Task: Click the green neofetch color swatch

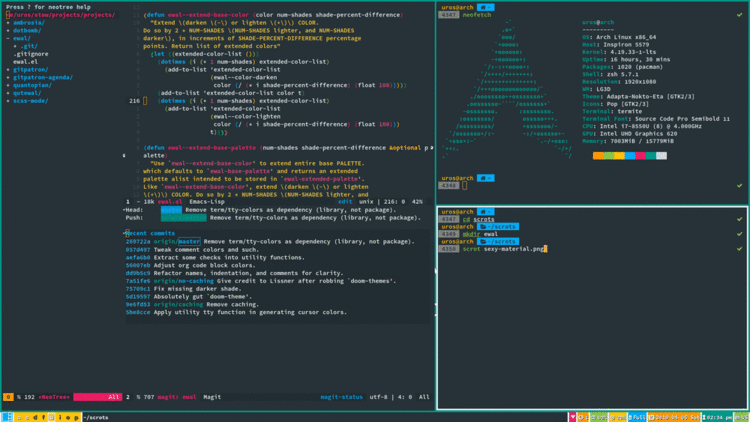Action: [x=608, y=155]
